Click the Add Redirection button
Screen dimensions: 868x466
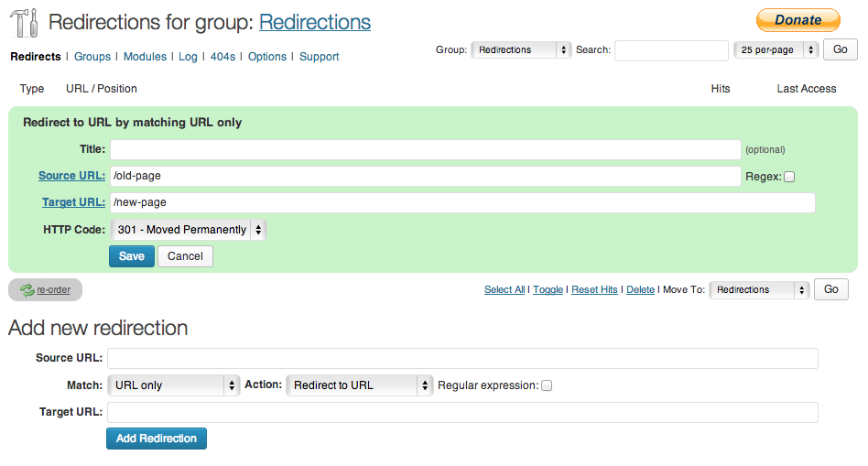[157, 439]
